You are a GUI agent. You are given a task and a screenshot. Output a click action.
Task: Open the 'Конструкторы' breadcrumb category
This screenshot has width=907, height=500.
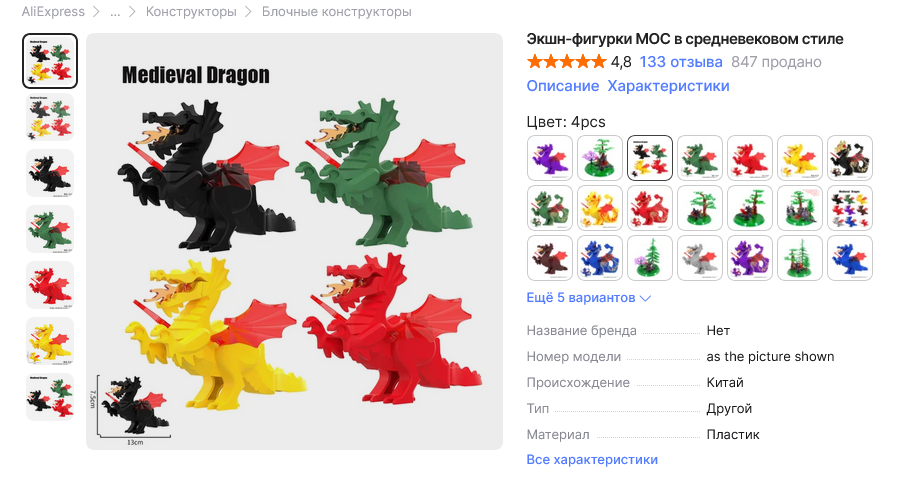(191, 12)
